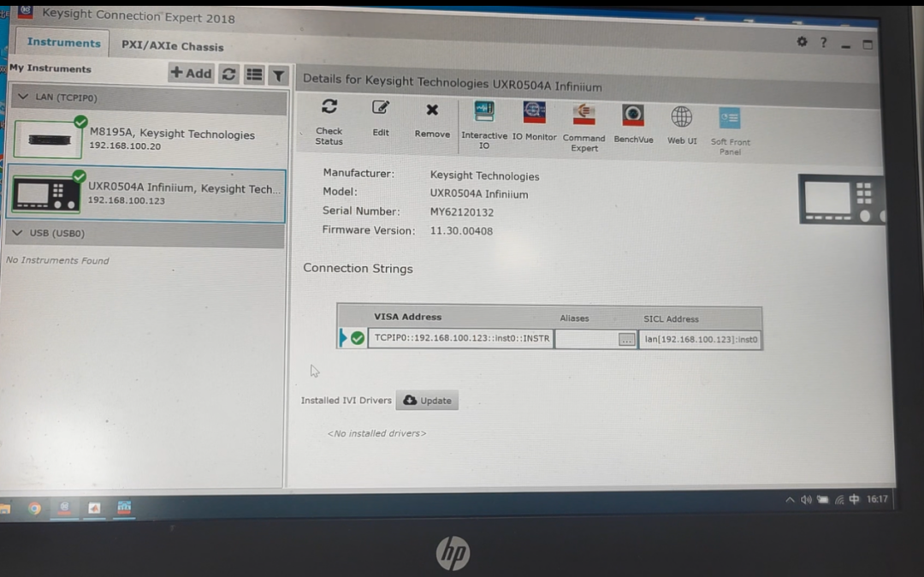Select M8195A instrument at 192.168.100.20
The width and height of the screenshot is (924, 577).
pyautogui.click(x=147, y=140)
